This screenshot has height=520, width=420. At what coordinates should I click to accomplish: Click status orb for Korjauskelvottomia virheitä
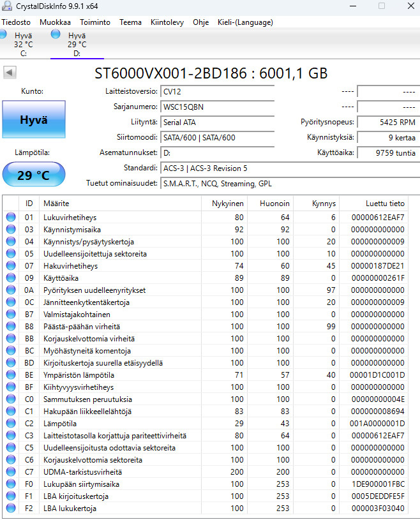tap(11, 338)
